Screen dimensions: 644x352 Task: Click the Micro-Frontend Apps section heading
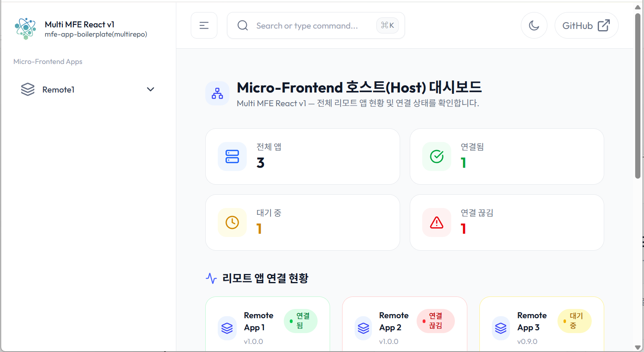[47, 61]
